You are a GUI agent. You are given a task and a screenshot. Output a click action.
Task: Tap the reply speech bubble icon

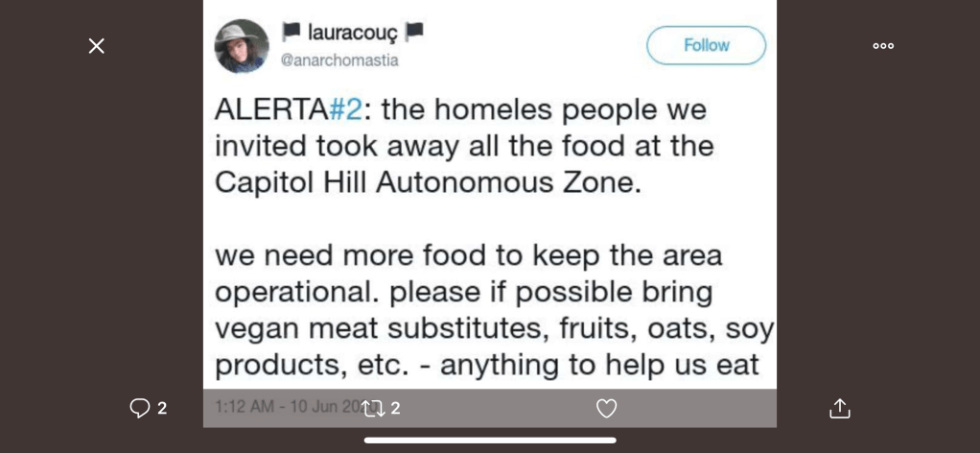(140, 408)
